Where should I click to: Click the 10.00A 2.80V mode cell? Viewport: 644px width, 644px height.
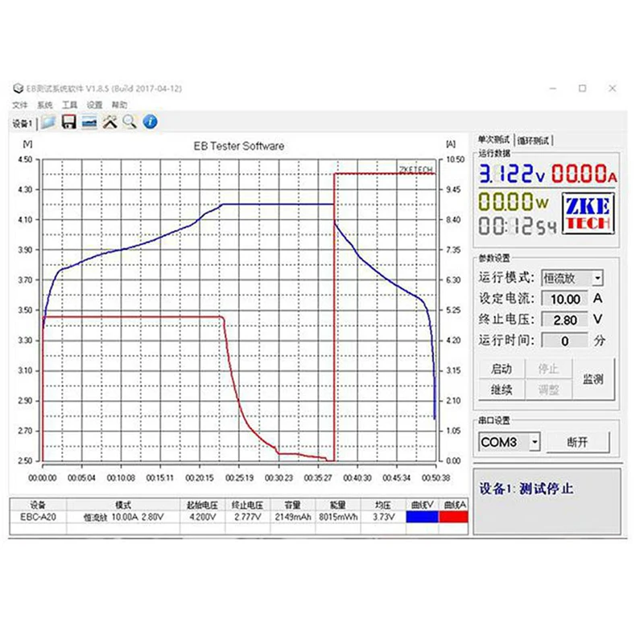tap(123, 517)
